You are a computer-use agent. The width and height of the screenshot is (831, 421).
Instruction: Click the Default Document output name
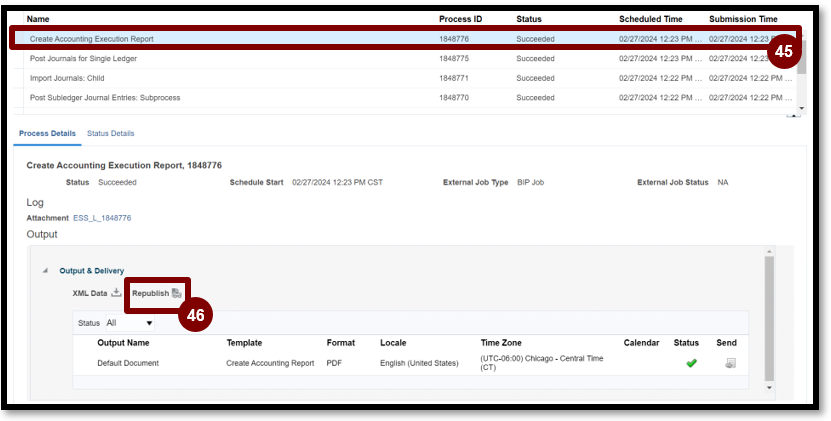click(x=128, y=363)
